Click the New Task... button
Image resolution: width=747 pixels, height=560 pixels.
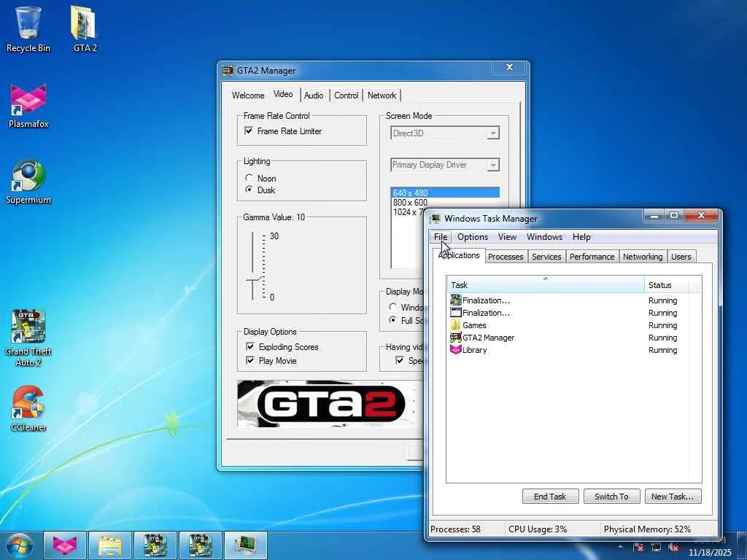click(673, 496)
